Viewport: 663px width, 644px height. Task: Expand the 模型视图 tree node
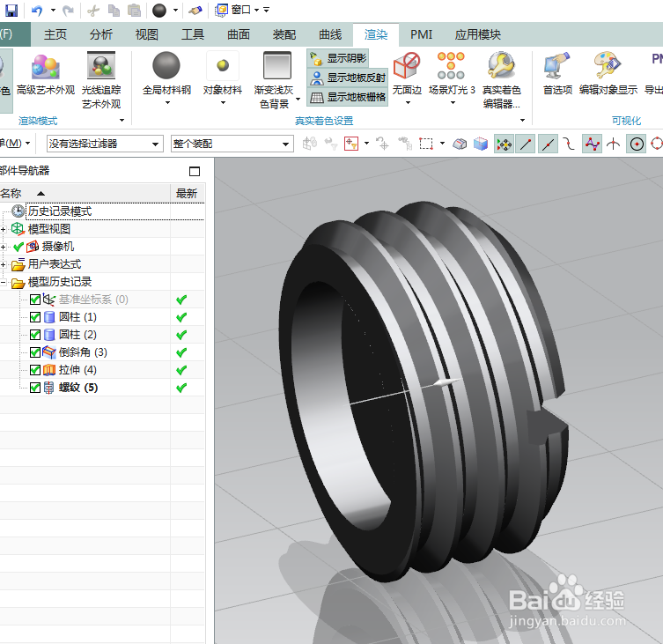(3, 229)
